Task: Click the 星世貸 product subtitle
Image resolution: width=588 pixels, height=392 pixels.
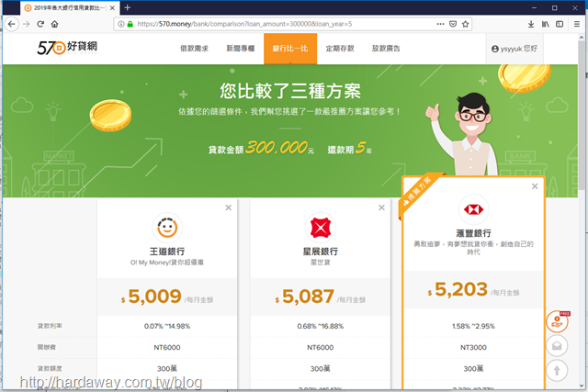Action: (321, 263)
